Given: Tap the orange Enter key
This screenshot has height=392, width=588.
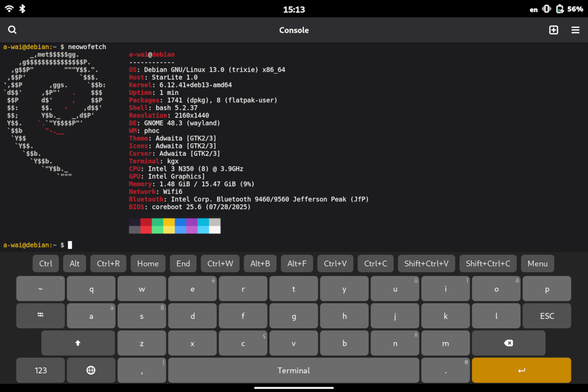Looking at the screenshot, I should point(521,370).
